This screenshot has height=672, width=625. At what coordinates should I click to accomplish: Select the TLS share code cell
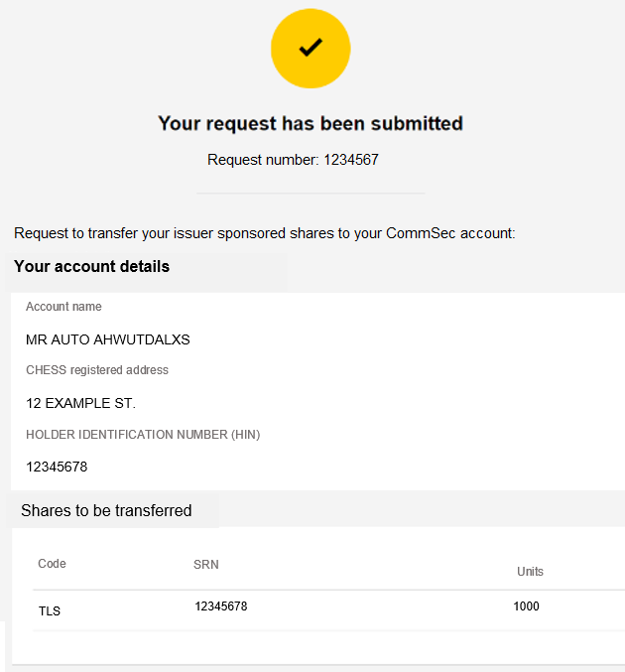point(50,611)
